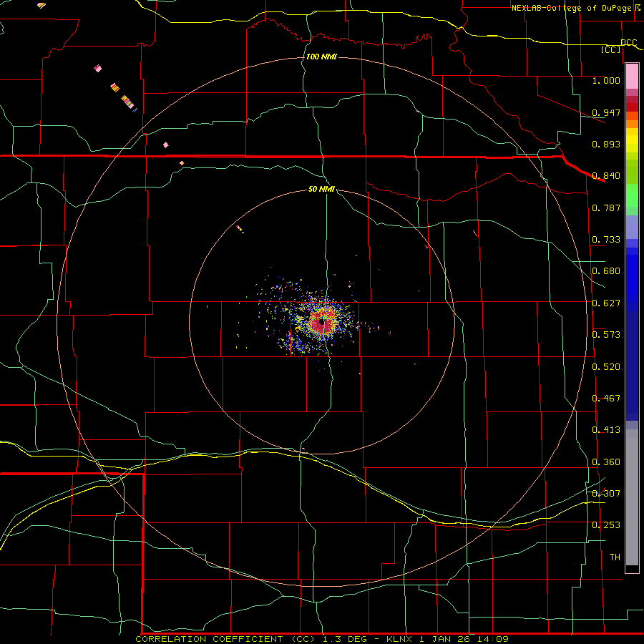
Task: Click the black radar site dot at center
Action: point(322,323)
